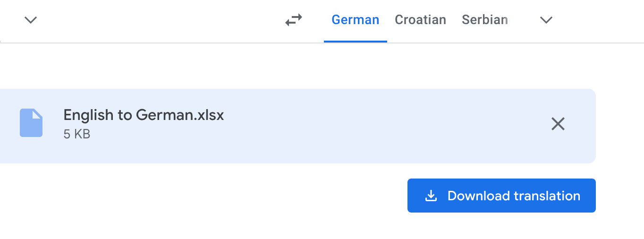Click the 5 KB file size label

[76, 134]
